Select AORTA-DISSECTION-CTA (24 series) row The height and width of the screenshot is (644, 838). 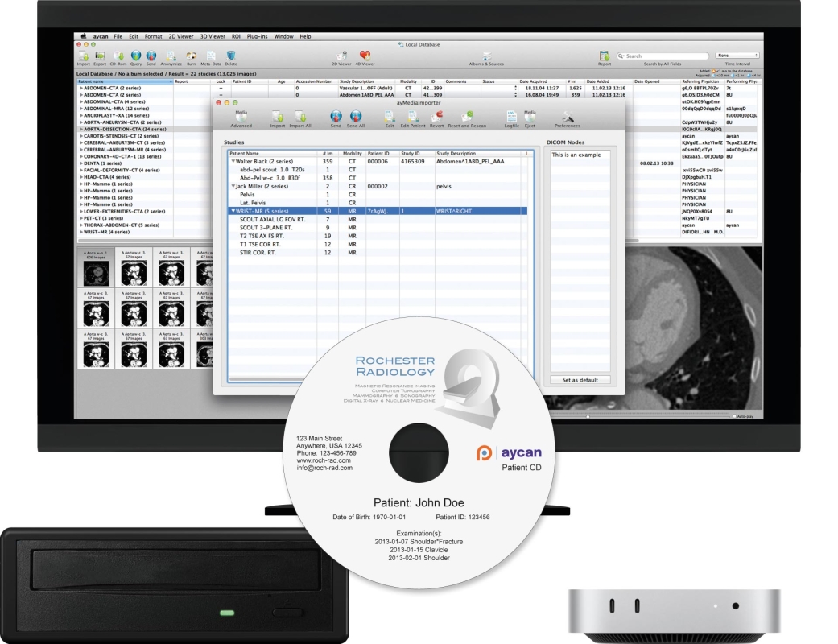tap(125, 130)
